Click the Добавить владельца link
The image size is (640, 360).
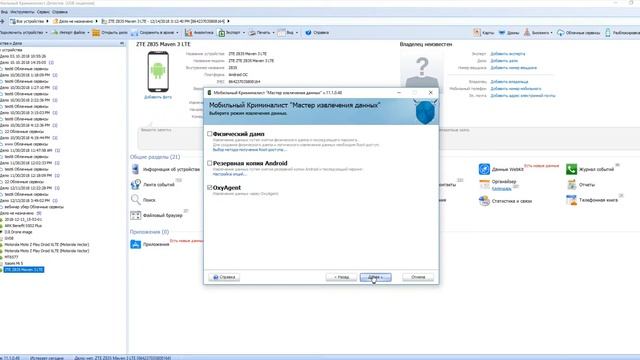pyautogui.click(x=509, y=82)
